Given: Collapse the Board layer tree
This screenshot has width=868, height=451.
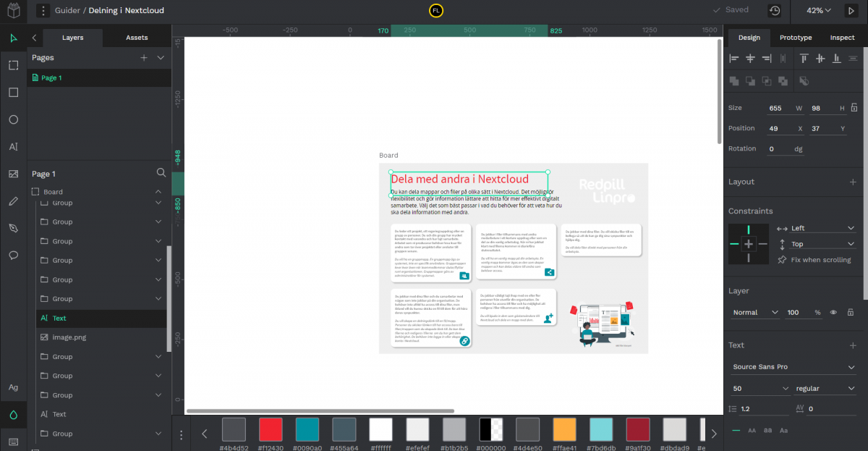Looking at the screenshot, I should (x=158, y=192).
